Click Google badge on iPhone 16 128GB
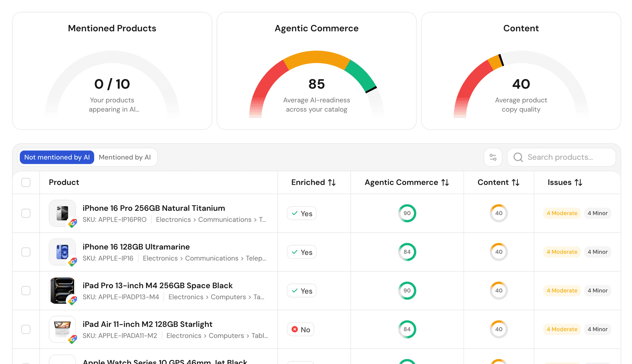The width and height of the screenshot is (632, 364). (x=73, y=262)
